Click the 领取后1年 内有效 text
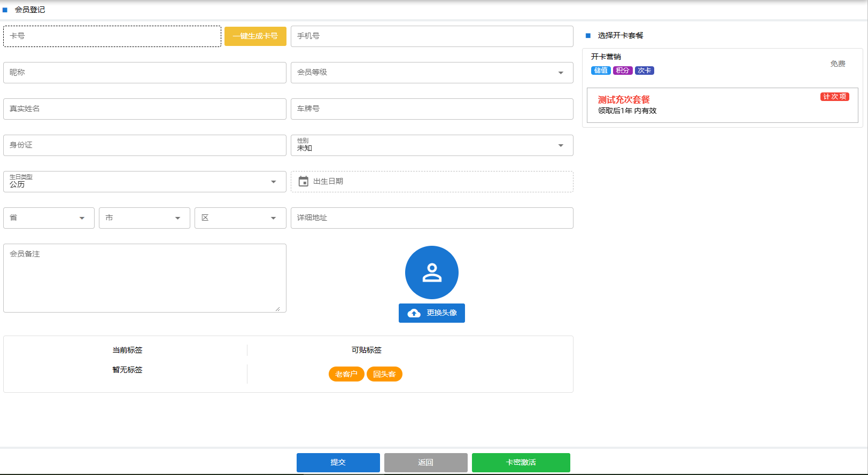The width and height of the screenshot is (868, 475). tap(627, 111)
